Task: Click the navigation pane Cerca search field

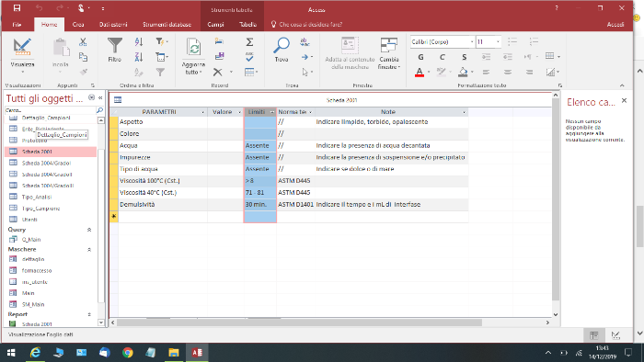Action: pyautogui.click(x=50, y=110)
